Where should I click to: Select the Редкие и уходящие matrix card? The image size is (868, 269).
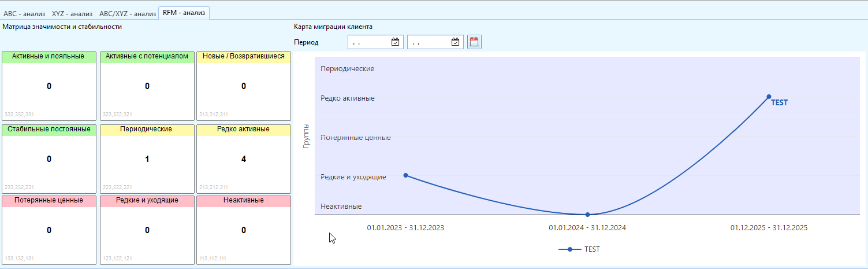pyautogui.click(x=147, y=230)
